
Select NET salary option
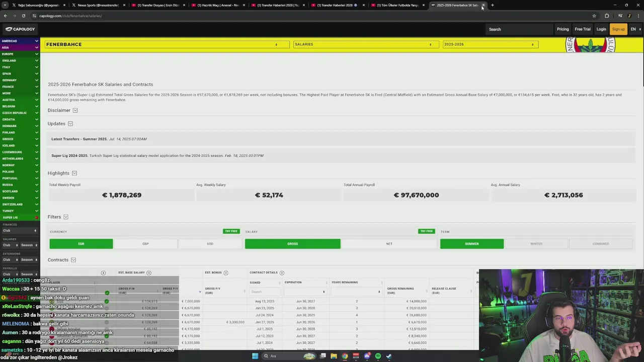(x=389, y=244)
